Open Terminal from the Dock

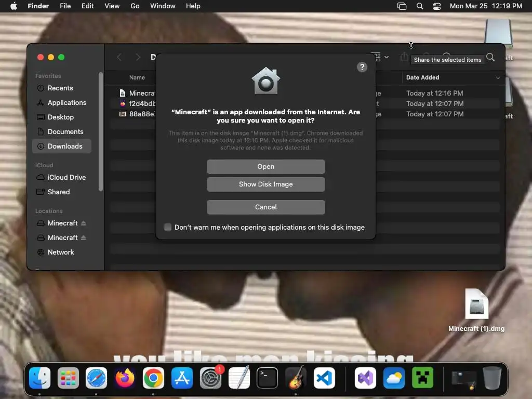pos(268,378)
